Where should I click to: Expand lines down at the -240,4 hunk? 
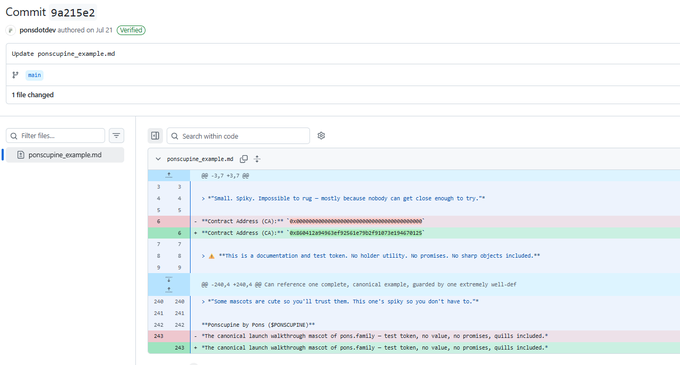(x=169, y=280)
